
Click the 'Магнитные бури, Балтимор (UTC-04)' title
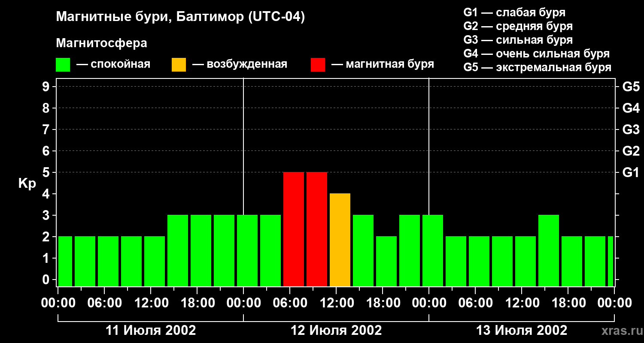coord(180,17)
